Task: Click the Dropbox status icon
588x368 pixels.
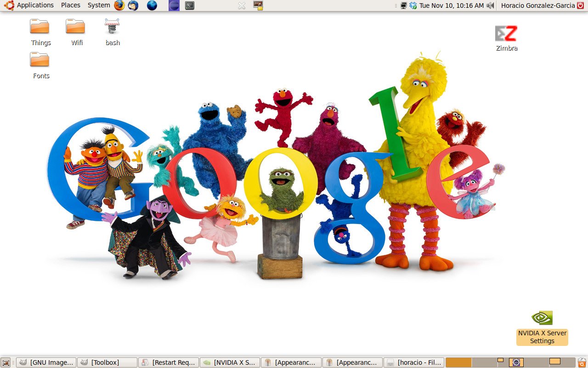Action: [413, 6]
